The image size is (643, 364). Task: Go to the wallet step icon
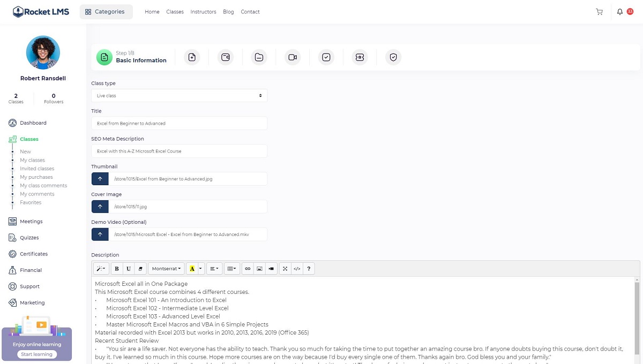point(226,57)
